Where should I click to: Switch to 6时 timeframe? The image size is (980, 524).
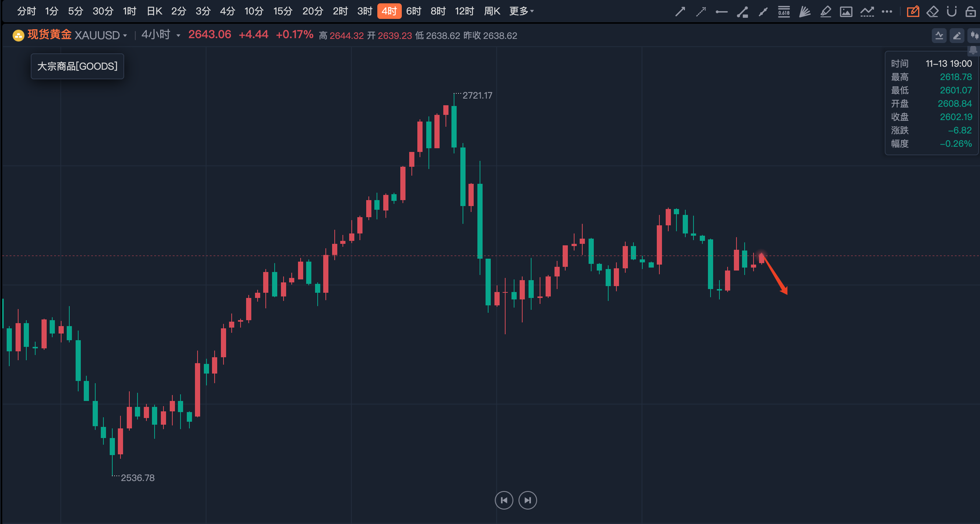[414, 11]
